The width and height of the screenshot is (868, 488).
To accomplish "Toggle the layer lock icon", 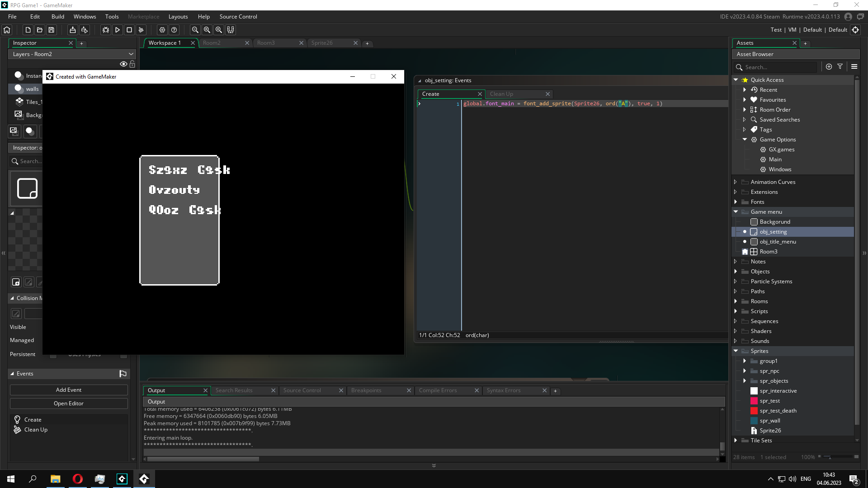I will [x=132, y=64].
